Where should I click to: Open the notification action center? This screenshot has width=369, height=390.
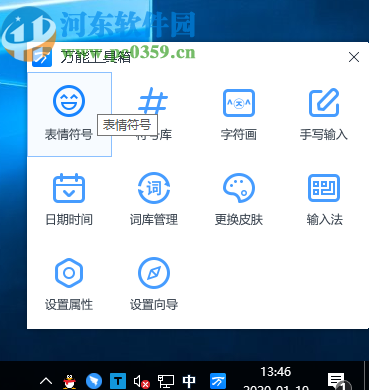click(x=338, y=381)
